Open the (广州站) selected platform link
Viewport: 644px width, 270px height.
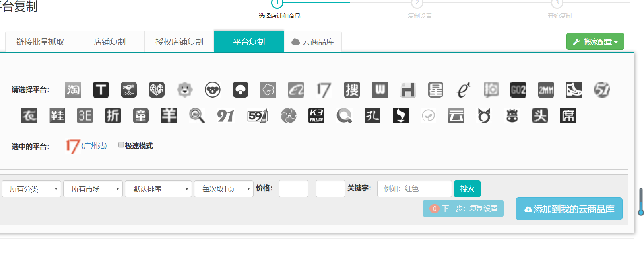pyautogui.click(x=94, y=146)
